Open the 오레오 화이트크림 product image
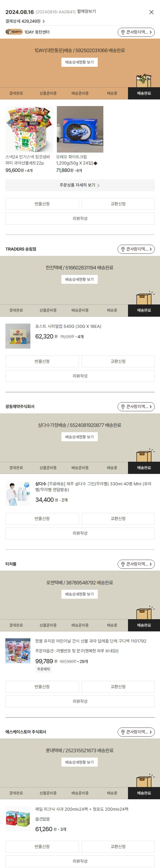Viewport: 160px width, 868px height. tap(80, 129)
